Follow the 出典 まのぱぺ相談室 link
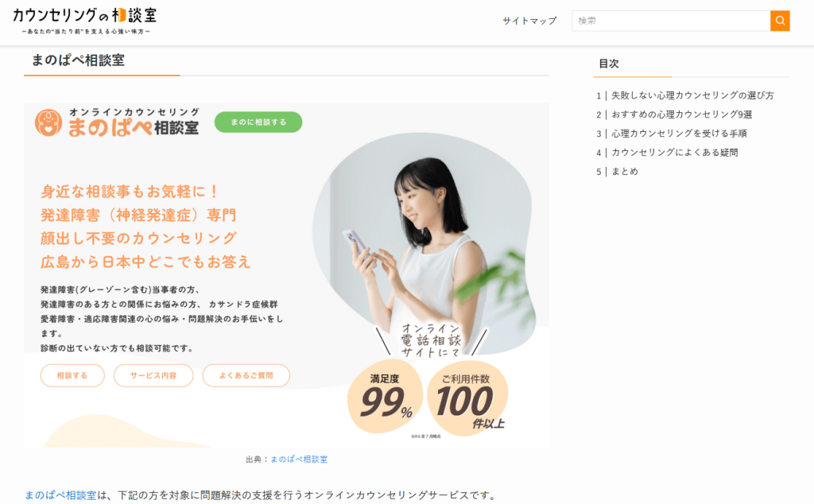The height and width of the screenshot is (504, 814). (x=299, y=459)
